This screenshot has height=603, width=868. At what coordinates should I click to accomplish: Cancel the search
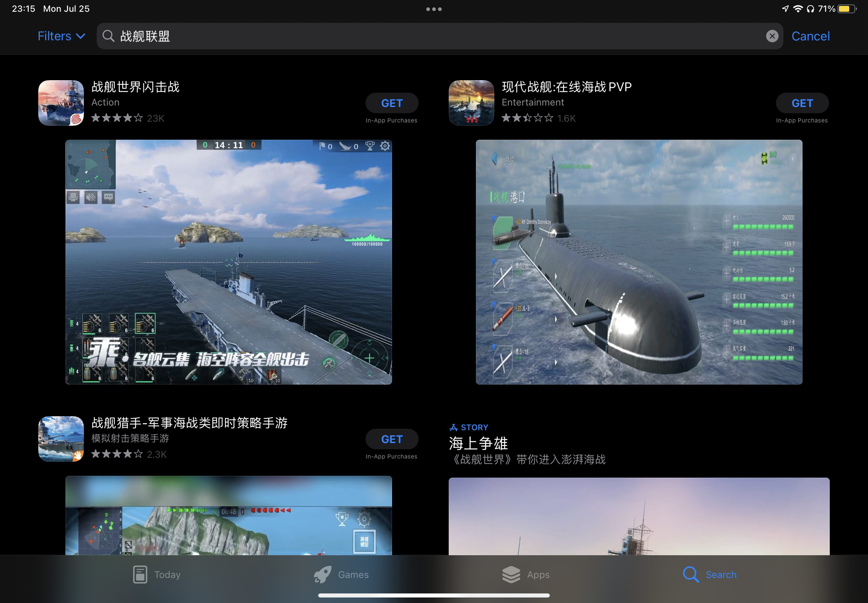[x=811, y=36]
